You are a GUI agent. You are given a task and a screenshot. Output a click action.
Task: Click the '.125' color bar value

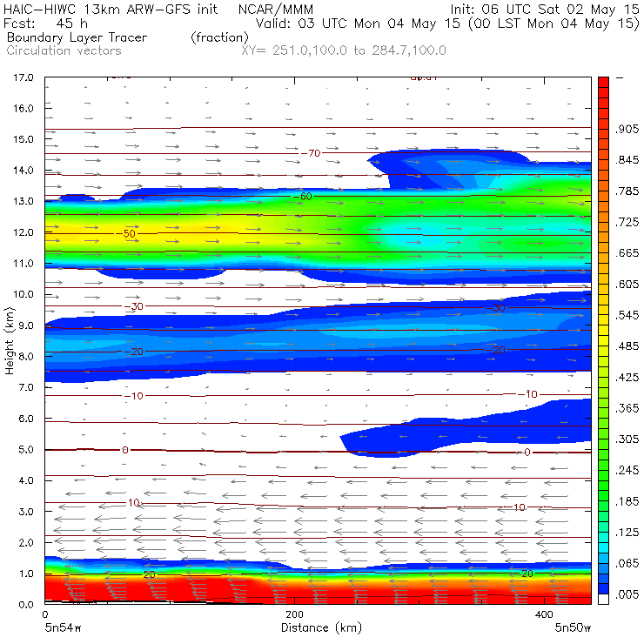[x=627, y=533]
